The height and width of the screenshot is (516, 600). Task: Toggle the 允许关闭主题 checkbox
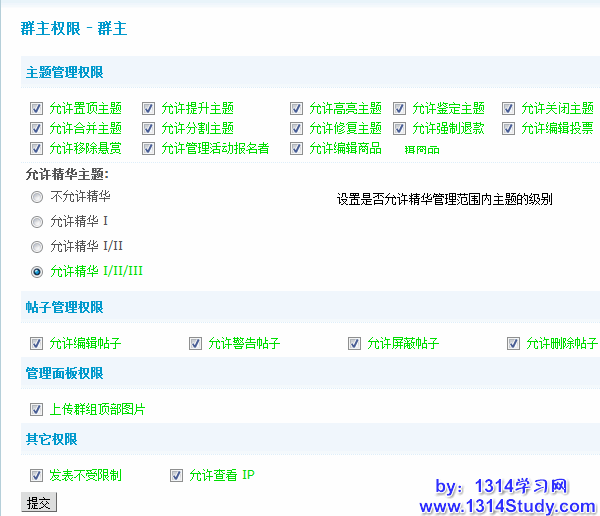(x=509, y=108)
